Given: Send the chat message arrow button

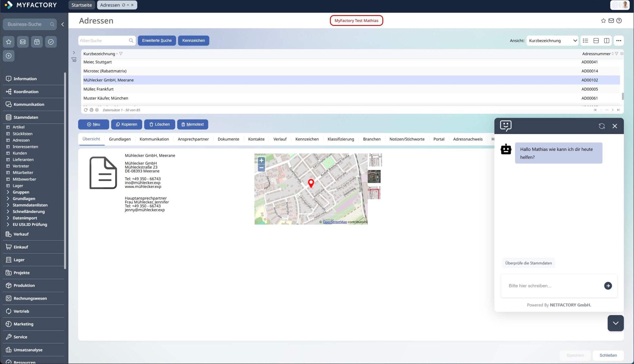Looking at the screenshot, I should (608, 286).
